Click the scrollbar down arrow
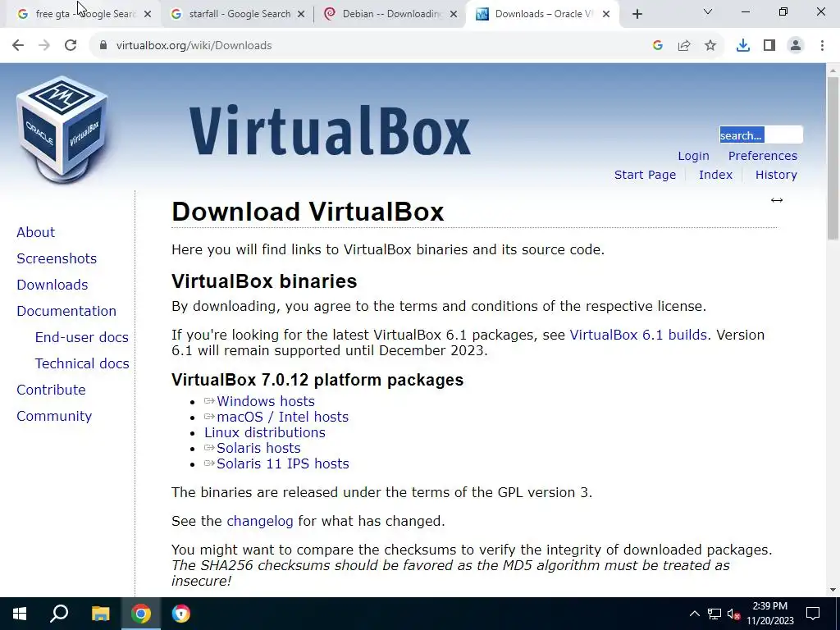Viewport: 840px width, 630px height. pos(833,590)
